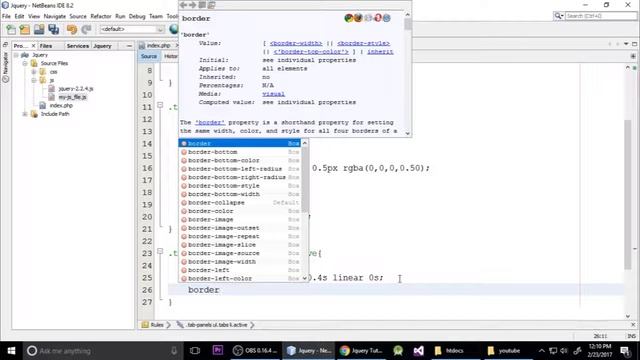Click the Firefox compatibility icon in documentation
The width and height of the screenshot is (640, 360).
[358, 18]
